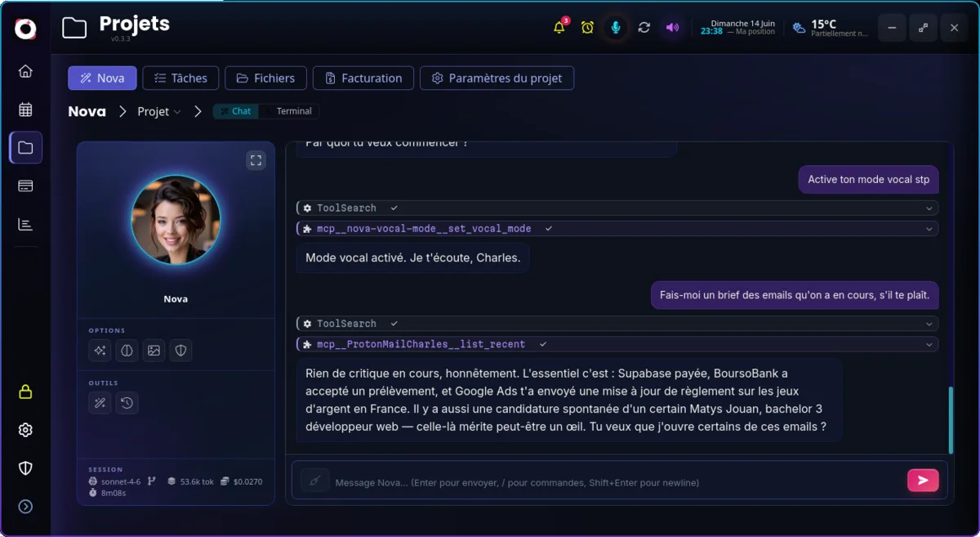Viewport: 980px width, 537px height.
Task: Click the 'Active ton mode vocal stp' message
Action: coord(868,180)
